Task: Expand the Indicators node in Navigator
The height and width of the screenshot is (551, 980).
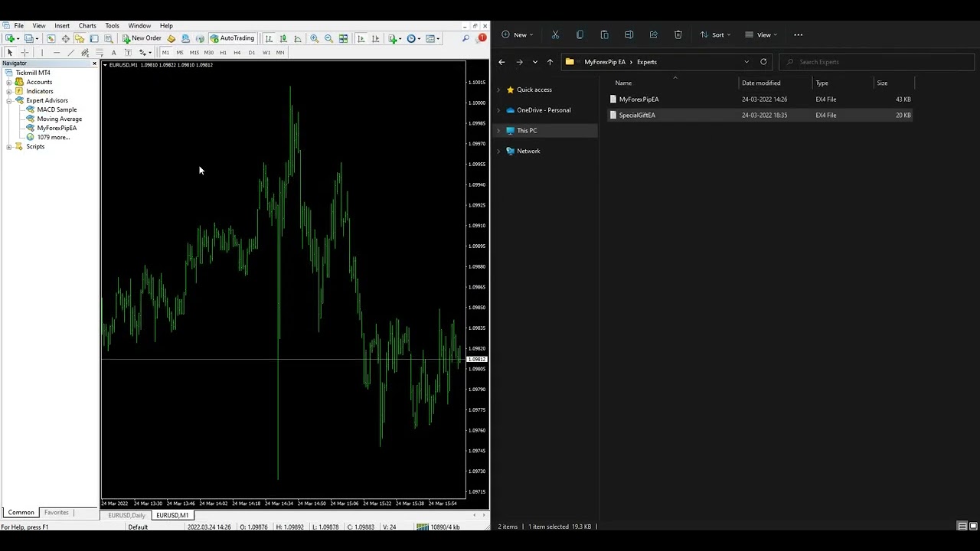Action: click(9, 91)
